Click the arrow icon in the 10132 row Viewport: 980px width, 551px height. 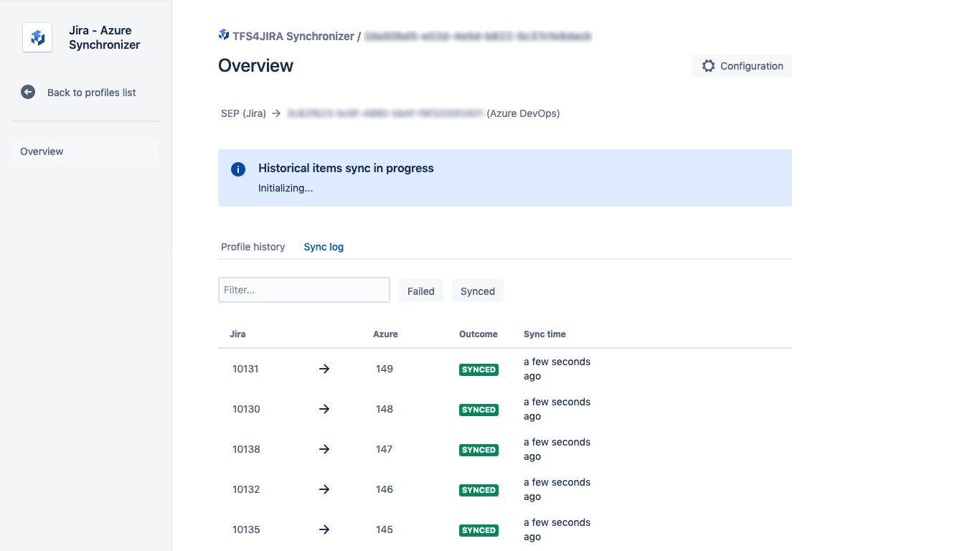coord(324,489)
